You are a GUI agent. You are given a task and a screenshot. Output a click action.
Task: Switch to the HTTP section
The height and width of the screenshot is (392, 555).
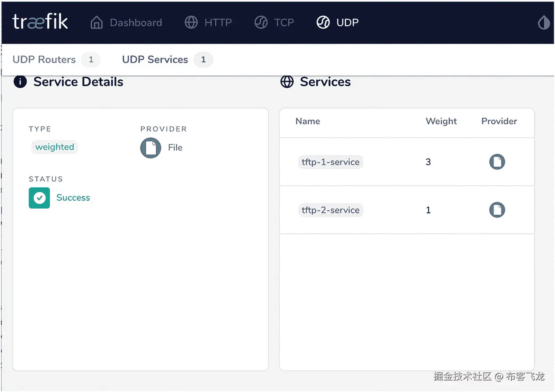point(218,23)
